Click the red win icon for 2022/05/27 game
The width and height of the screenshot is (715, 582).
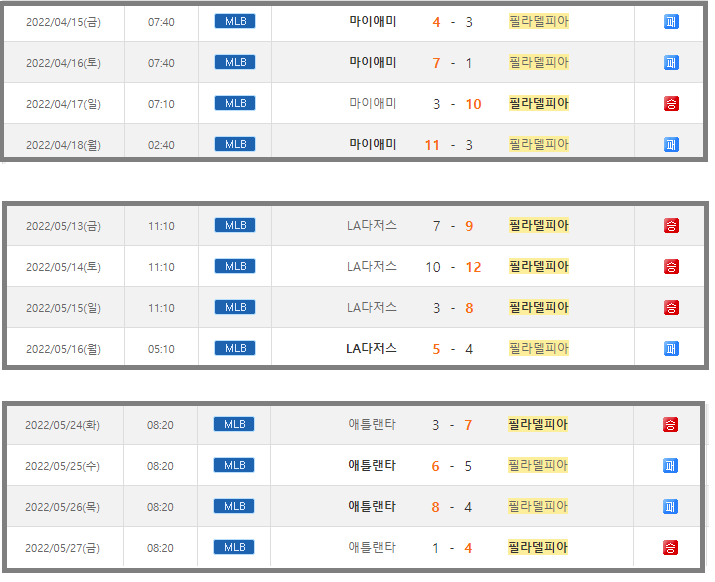coord(670,548)
